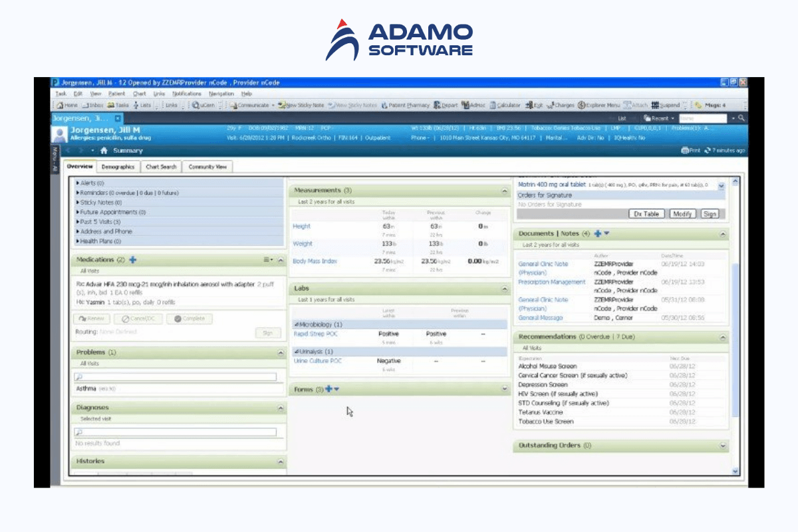Switch to the Demographics tab
Screen dimensions: 798x532
click(118, 167)
